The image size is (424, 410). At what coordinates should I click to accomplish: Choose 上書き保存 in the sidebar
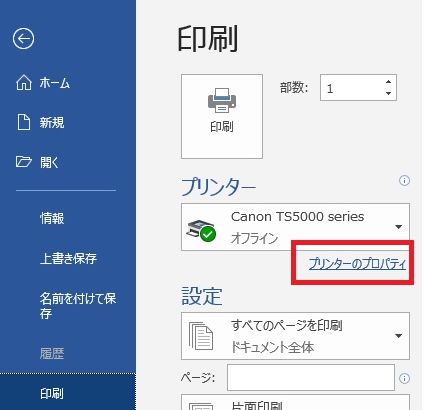point(68,258)
